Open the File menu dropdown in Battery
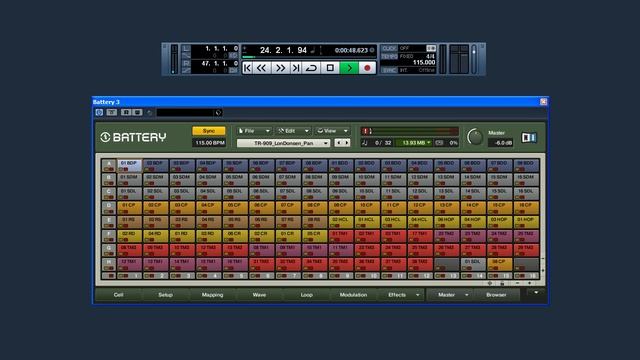Image resolution: width=640 pixels, height=360 pixels. pyautogui.click(x=254, y=131)
